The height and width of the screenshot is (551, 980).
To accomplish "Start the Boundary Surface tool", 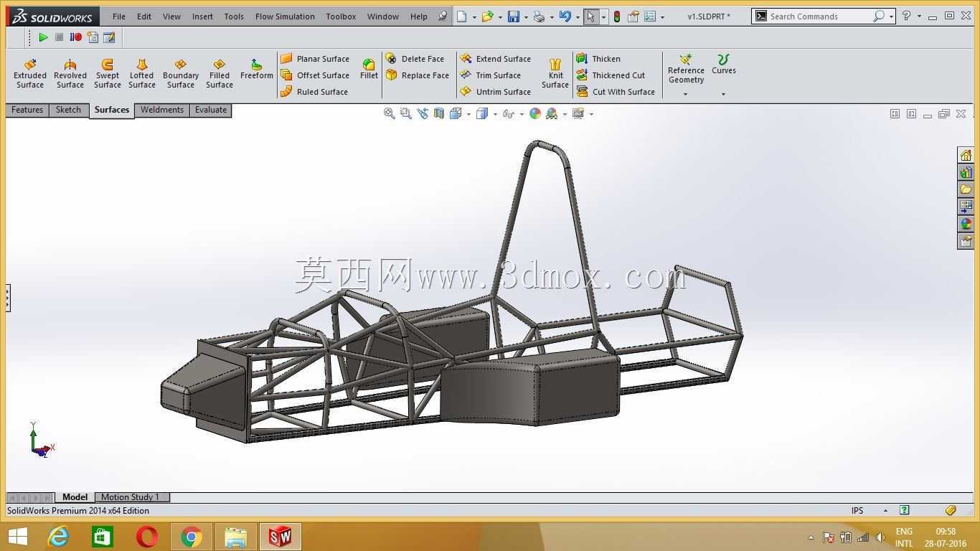I will 181,74.
